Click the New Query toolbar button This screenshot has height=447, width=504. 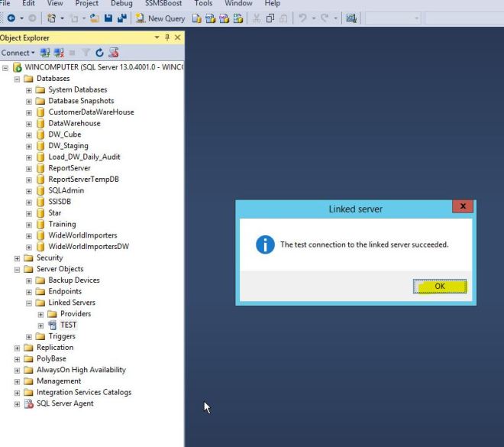pyautogui.click(x=161, y=18)
